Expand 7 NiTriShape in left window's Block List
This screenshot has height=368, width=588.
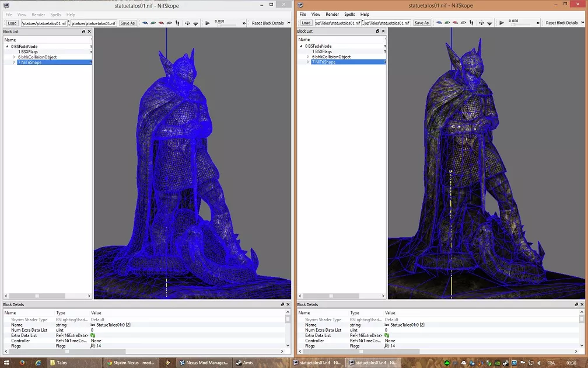click(14, 63)
